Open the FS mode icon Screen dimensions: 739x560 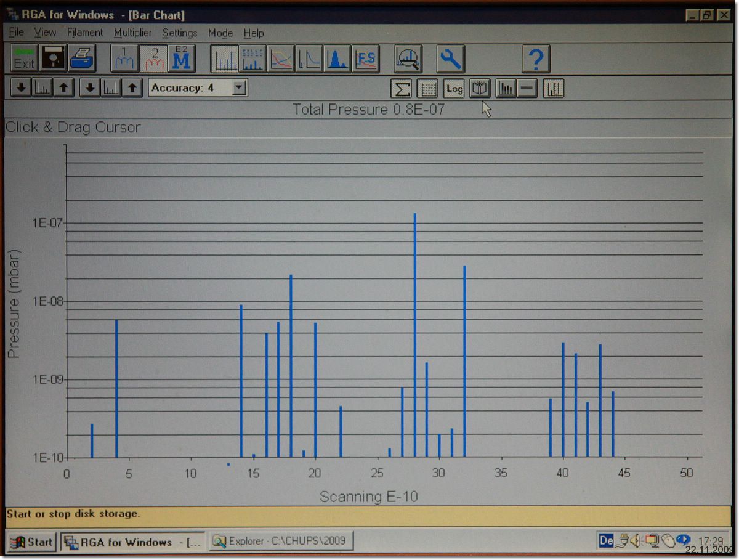pos(366,59)
